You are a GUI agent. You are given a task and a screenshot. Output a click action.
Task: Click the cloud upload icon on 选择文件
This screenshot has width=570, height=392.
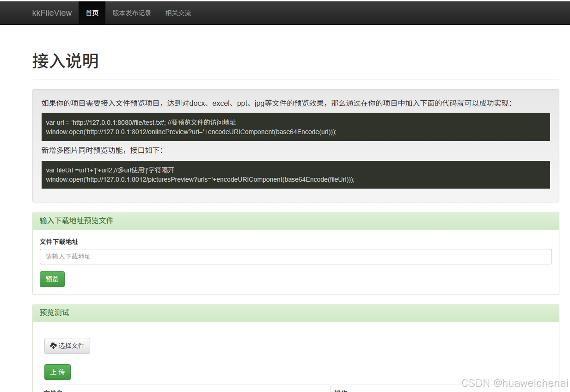click(x=53, y=346)
